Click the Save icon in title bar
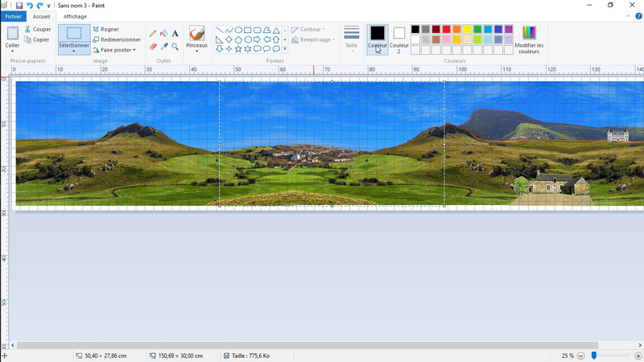Image resolution: width=644 pixels, height=362 pixels. (x=19, y=6)
